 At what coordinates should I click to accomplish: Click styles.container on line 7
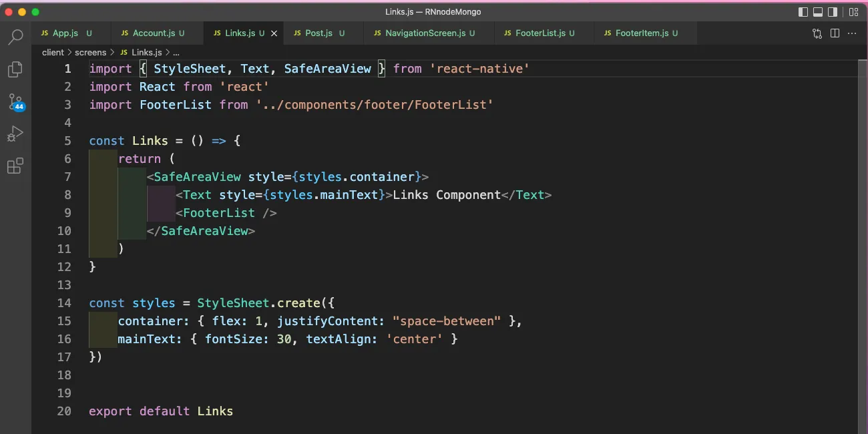[x=357, y=177]
